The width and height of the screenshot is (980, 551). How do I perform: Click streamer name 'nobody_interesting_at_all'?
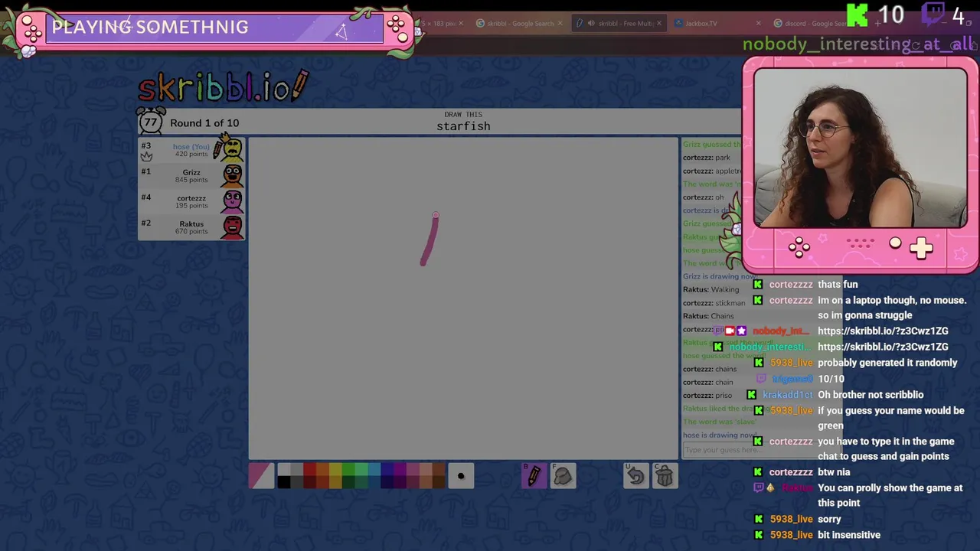858,44
